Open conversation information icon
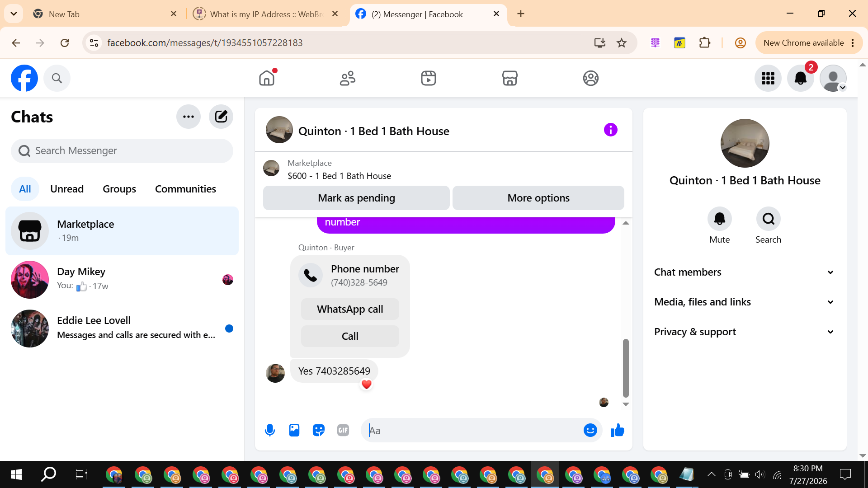The height and width of the screenshot is (488, 868). pyautogui.click(x=610, y=130)
